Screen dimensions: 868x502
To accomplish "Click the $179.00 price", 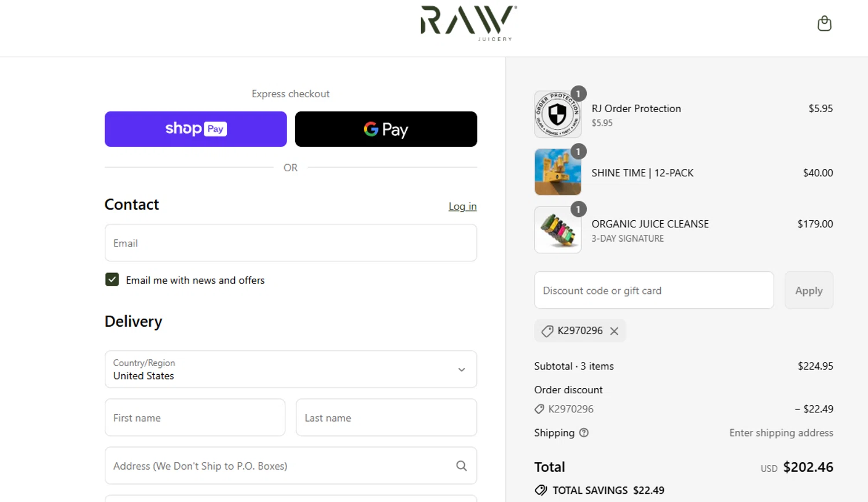I will click(x=815, y=224).
